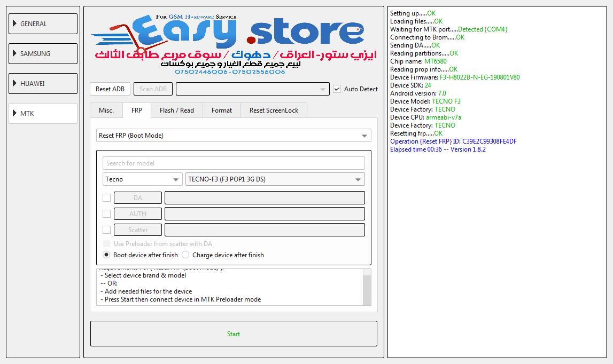The width and height of the screenshot is (613, 364).
Task: Open the ADB device dropdown list
Action: tap(253, 89)
